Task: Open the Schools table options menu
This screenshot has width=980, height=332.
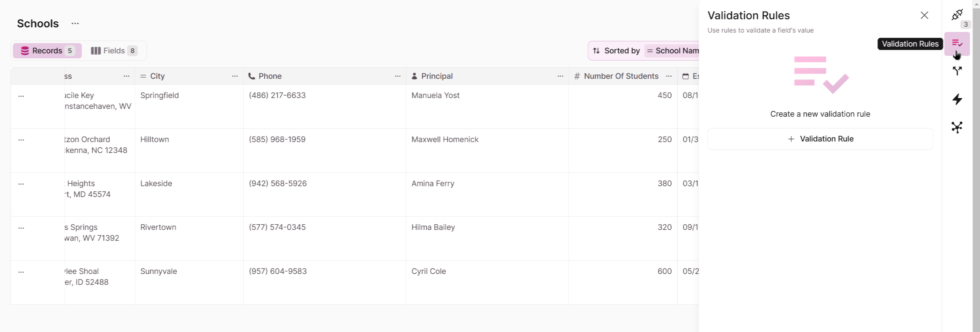Action: click(x=75, y=24)
